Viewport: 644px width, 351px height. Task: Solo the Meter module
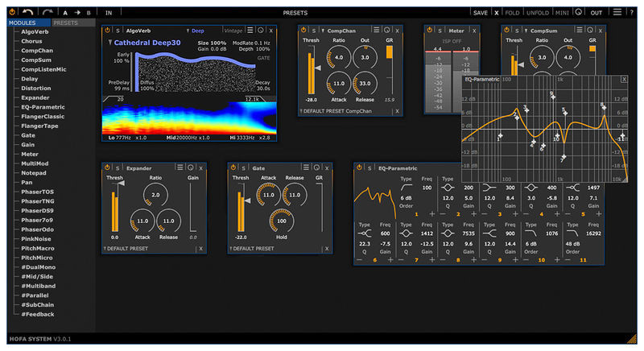(440, 31)
